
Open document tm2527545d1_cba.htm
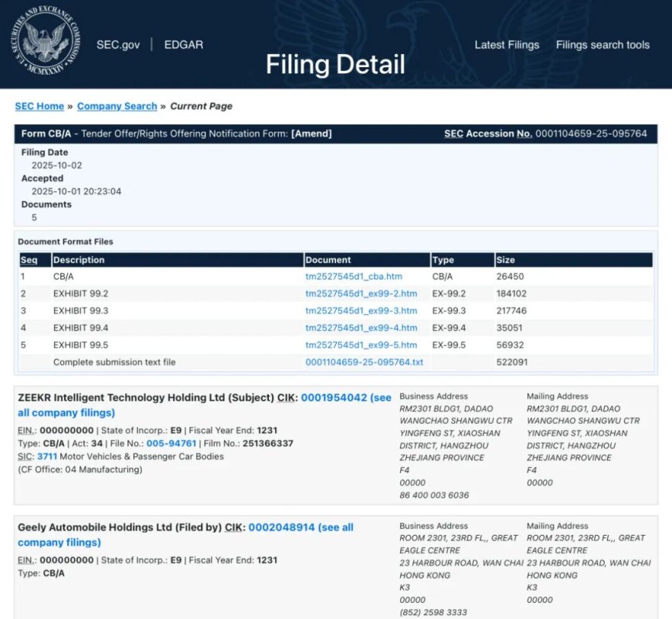click(x=353, y=276)
